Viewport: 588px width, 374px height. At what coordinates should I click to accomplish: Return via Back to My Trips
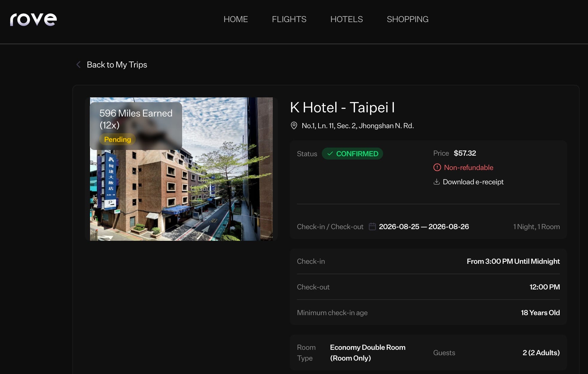(x=117, y=65)
